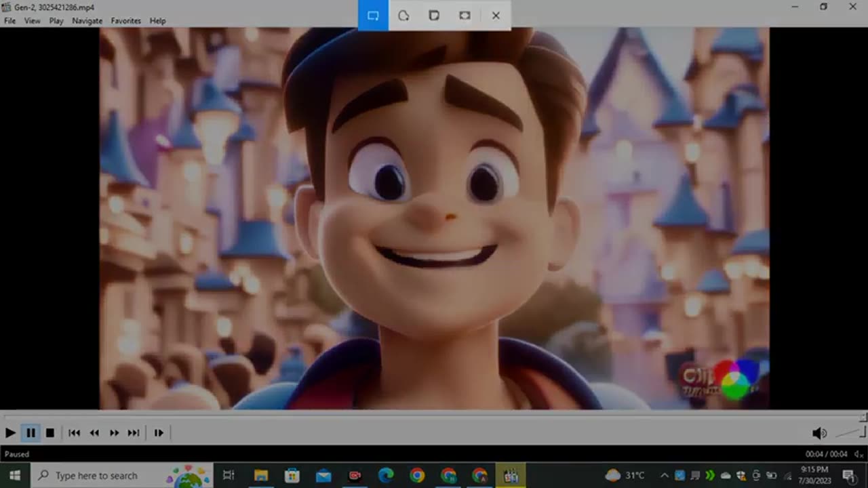Rewind with decrease speed button
This screenshot has height=488, width=868.
pos(94,432)
